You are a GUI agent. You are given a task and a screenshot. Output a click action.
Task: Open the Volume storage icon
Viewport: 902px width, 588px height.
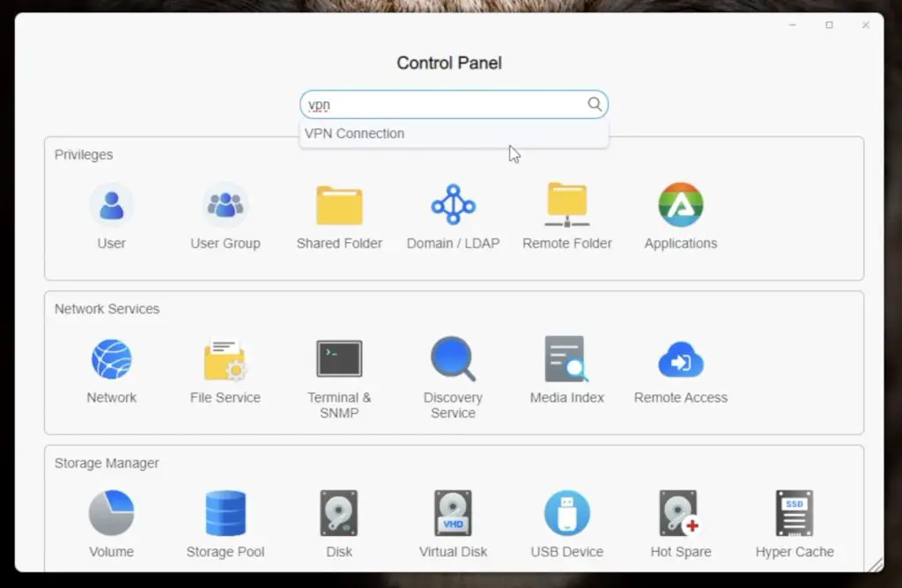pos(111,514)
